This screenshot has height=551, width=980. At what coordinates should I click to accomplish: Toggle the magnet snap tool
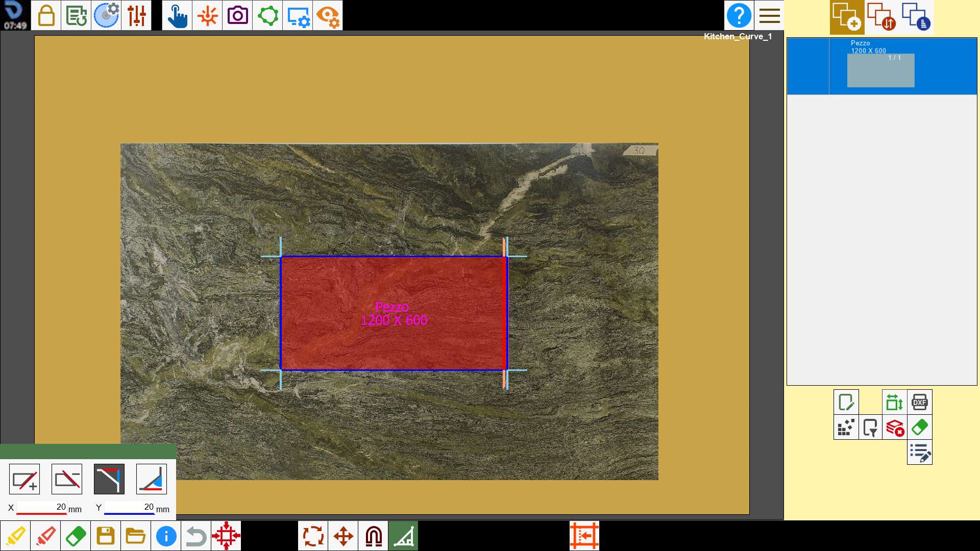click(x=374, y=536)
